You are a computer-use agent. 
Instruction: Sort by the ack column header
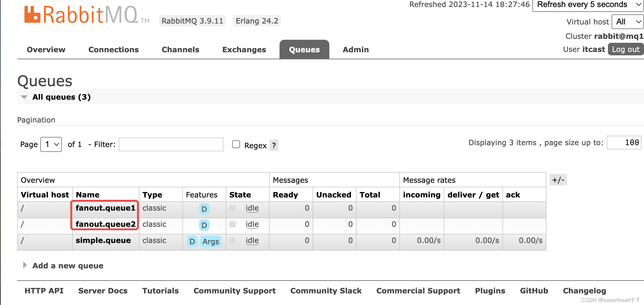tap(513, 195)
